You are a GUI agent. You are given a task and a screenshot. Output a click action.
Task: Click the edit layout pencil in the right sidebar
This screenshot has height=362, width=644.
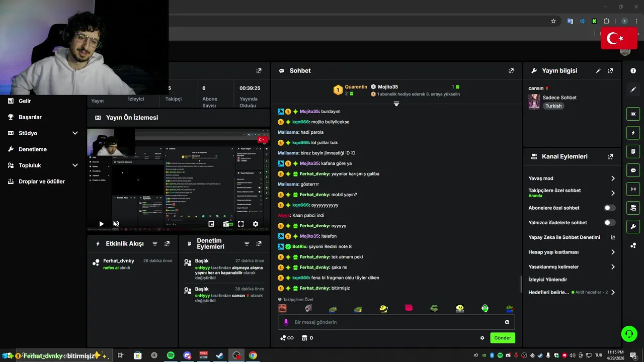633,89
